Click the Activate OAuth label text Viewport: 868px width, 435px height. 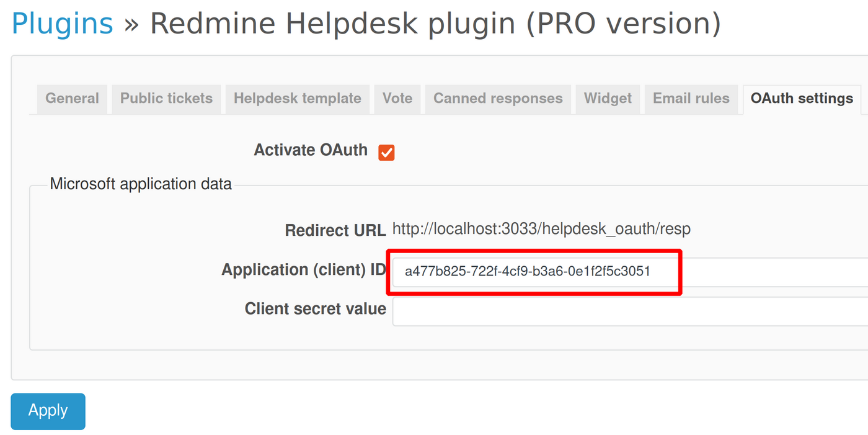click(311, 150)
